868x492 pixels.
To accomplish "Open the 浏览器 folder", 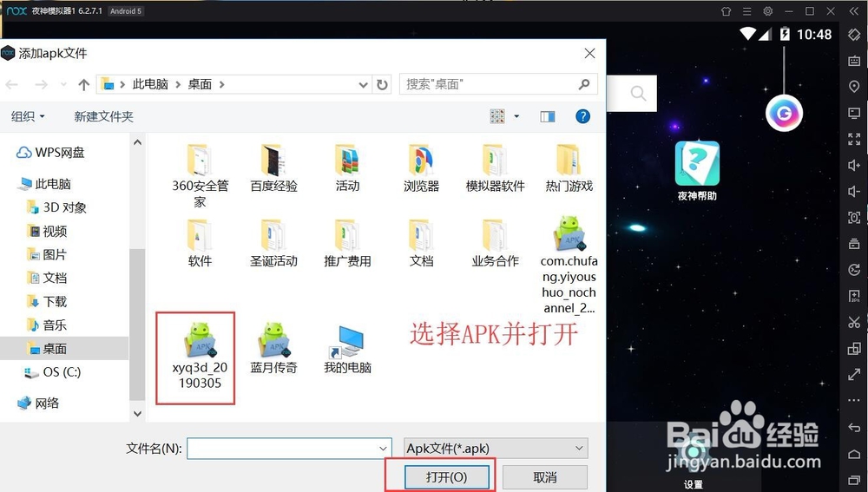I will pyautogui.click(x=421, y=168).
